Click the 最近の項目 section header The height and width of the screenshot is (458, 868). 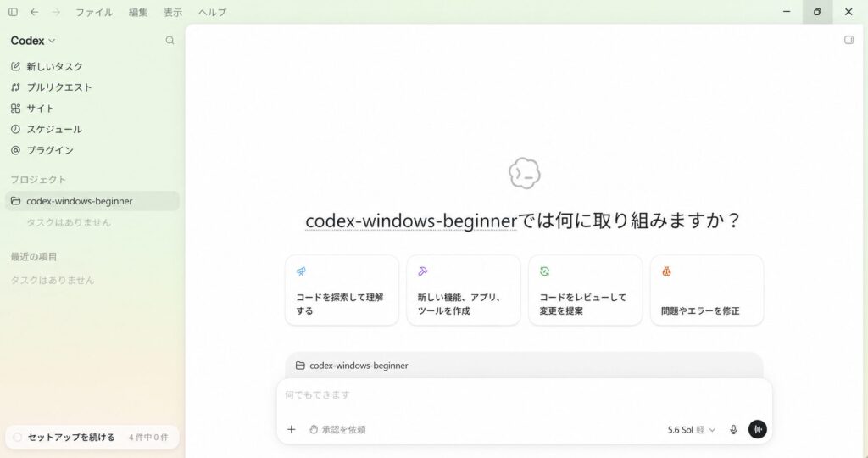(34, 257)
